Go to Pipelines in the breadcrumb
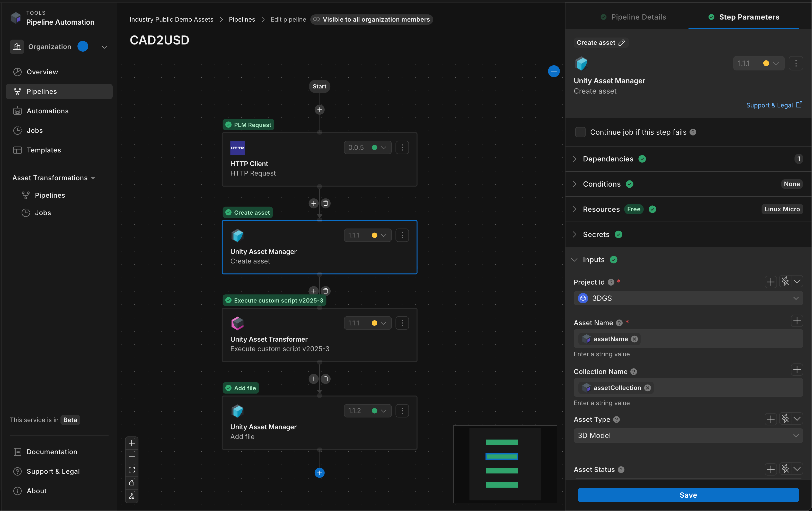The height and width of the screenshot is (511, 812). pos(242,20)
